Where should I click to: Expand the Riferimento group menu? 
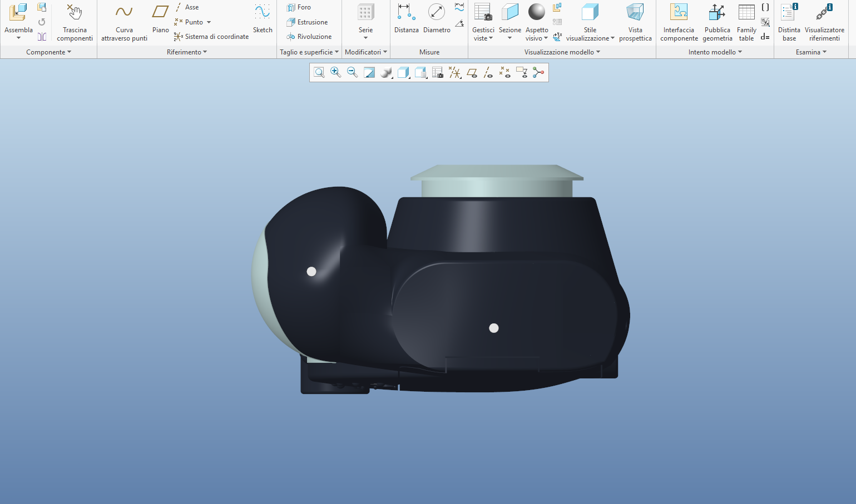pos(187,52)
